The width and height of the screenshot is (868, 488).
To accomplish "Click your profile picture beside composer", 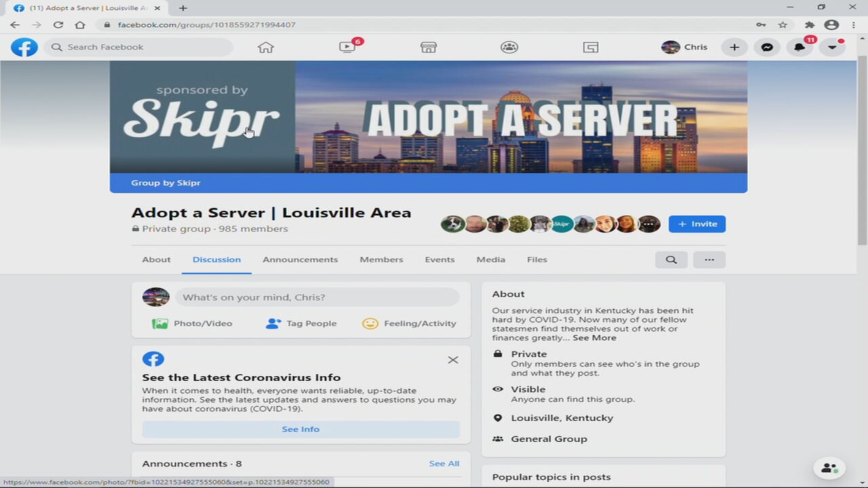I will [156, 297].
